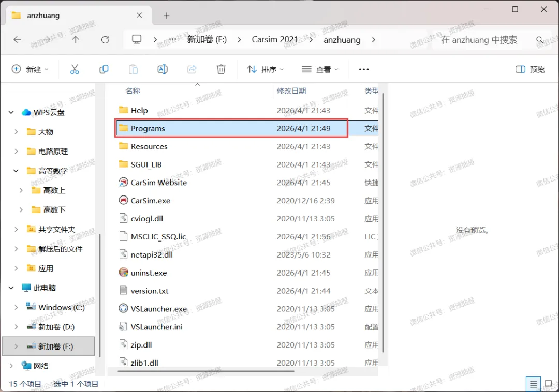Expand the 高数上 folder node
Viewport: 559px width, 392px height.
point(21,190)
